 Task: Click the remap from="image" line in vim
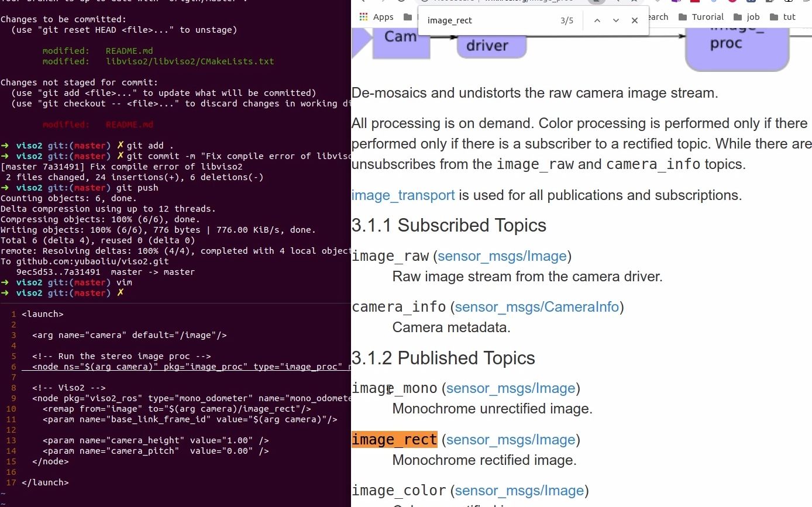tap(177, 409)
